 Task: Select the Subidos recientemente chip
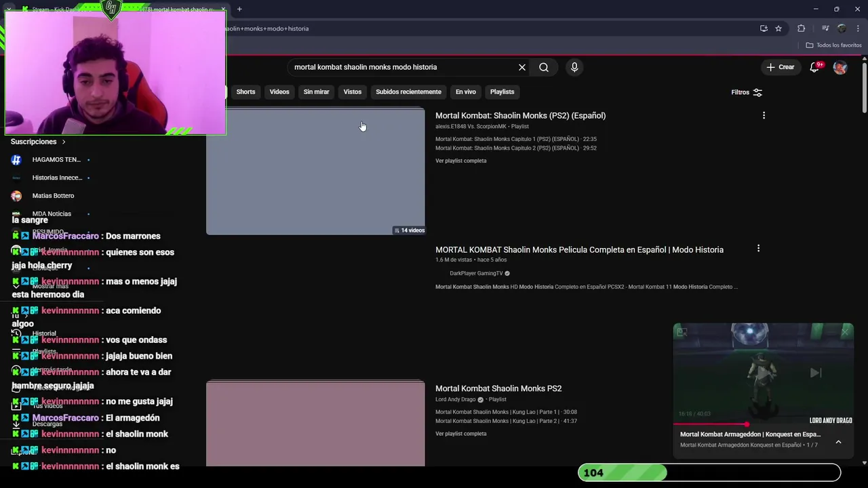pos(408,91)
